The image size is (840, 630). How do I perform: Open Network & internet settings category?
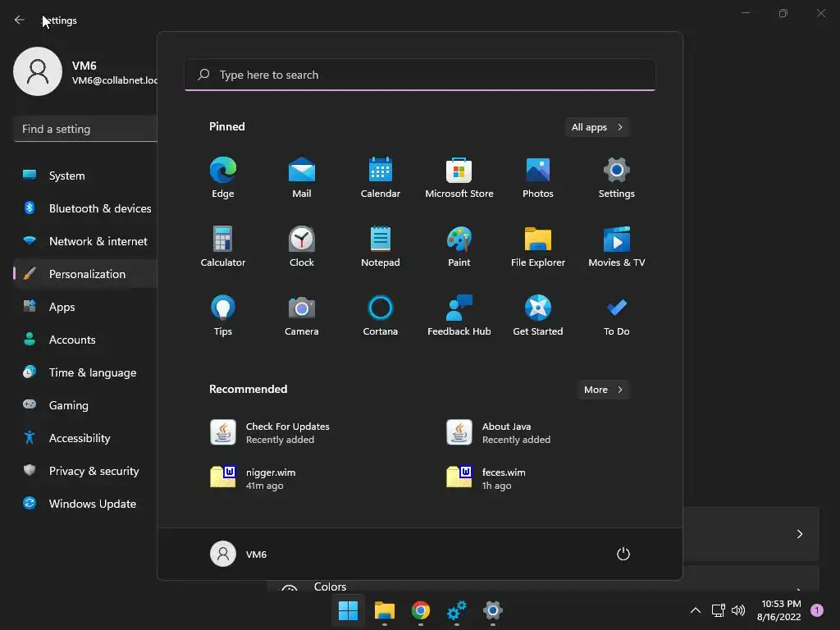pyautogui.click(x=85, y=241)
